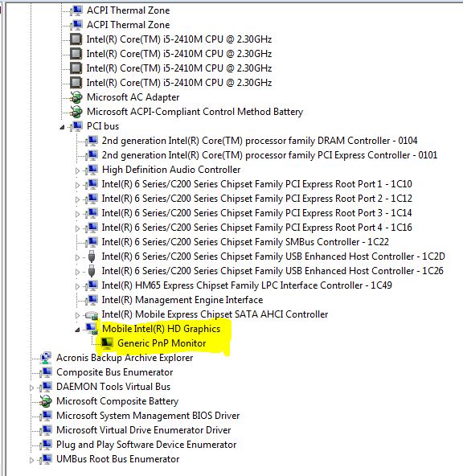
Task: Collapse Mobile Intel(R) HD Graphics node
Action: pyautogui.click(x=77, y=330)
